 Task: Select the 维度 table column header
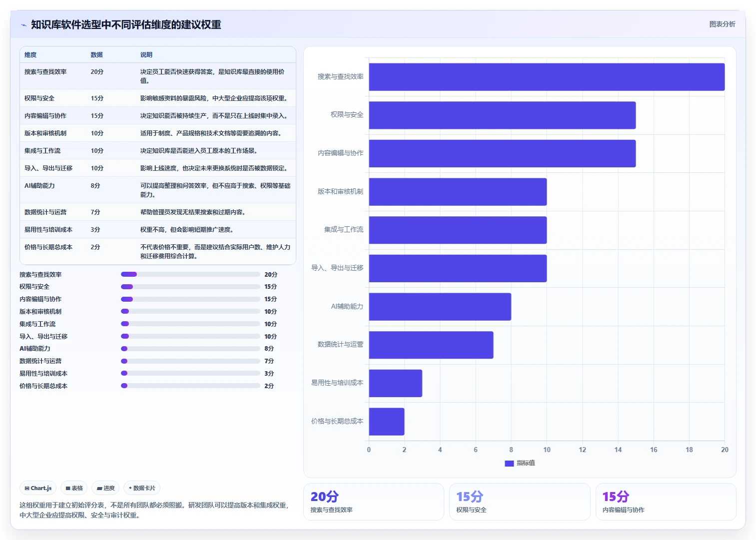tap(30, 55)
